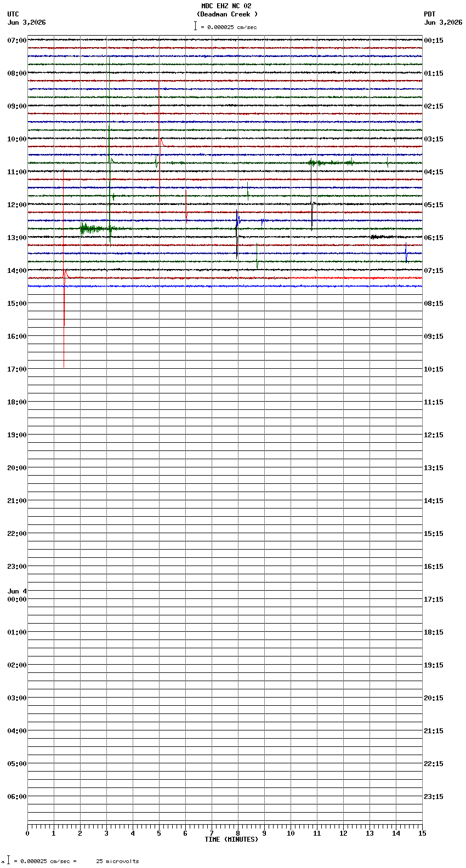This screenshot has width=466, height=868.
Task: Click the '8' minute axis tick label
Action: click(x=238, y=833)
